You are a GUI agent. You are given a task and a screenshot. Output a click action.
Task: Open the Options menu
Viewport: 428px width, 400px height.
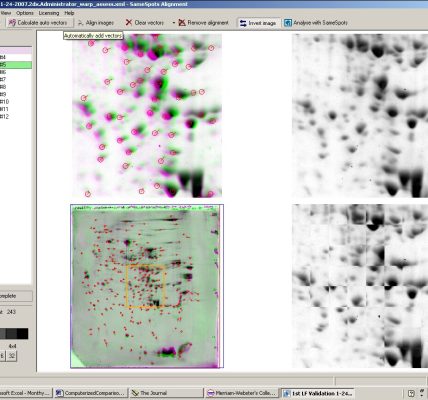pos(25,13)
